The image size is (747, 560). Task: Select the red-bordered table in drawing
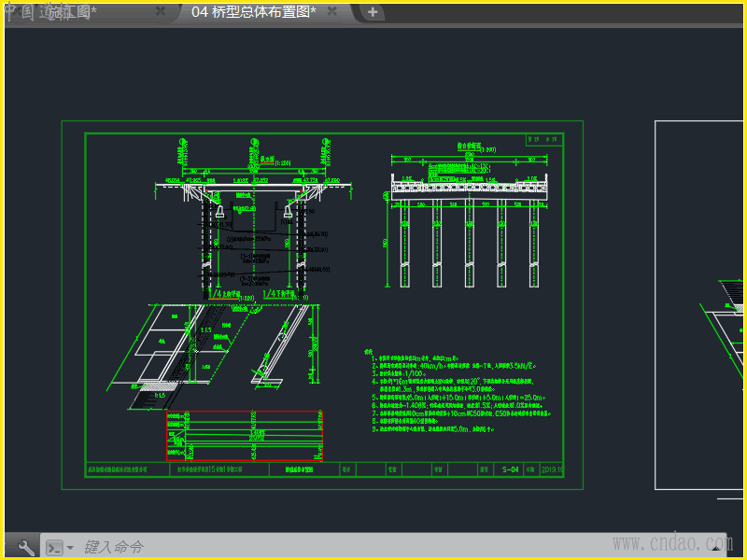tap(243, 436)
